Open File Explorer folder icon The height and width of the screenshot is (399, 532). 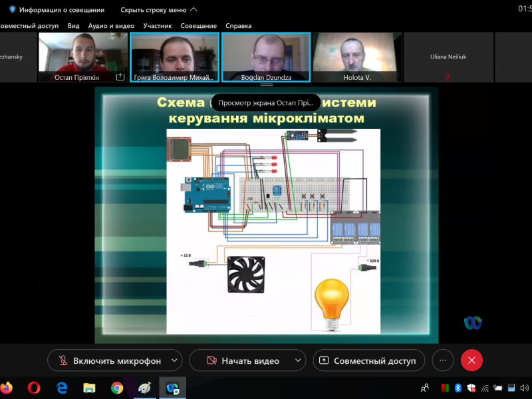(x=89, y=387)
